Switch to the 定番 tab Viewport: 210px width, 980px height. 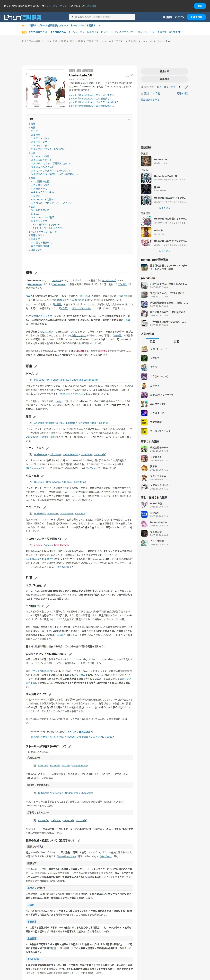pos(176,342)
